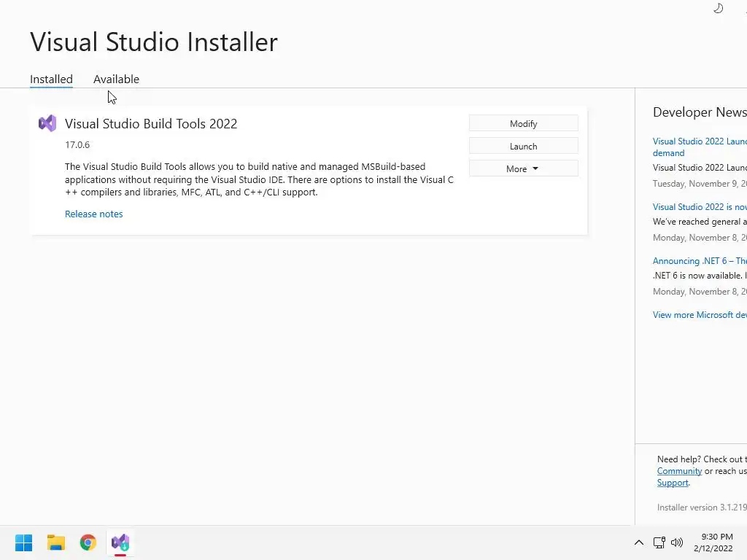Open Visual Studio 2022 Launch news link

pyautogui.click(x=700, y=147)
